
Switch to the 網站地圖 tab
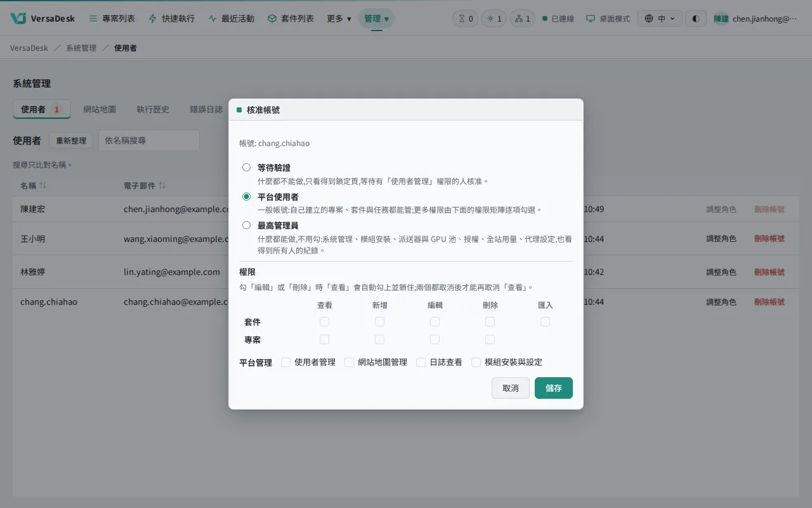coord(100,109)
